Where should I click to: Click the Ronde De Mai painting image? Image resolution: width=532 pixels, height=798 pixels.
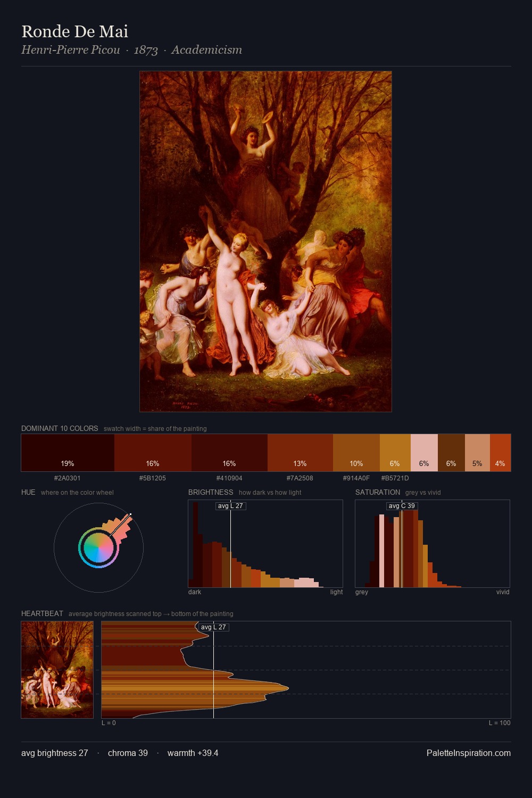pyautogui.click(x=265, y=242)
